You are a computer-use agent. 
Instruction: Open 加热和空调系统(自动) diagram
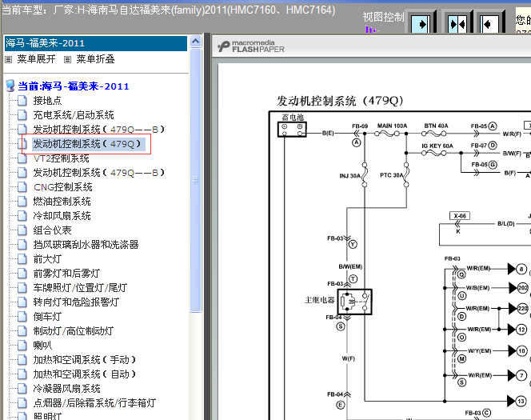pyautogui.click(x=84, y=374)
